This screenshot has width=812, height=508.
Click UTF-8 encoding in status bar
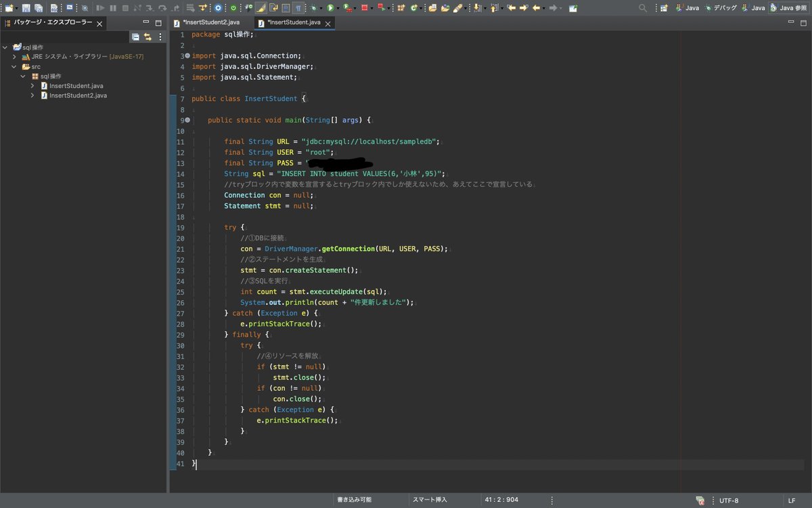pyautogui.click(x=729, y=501)
